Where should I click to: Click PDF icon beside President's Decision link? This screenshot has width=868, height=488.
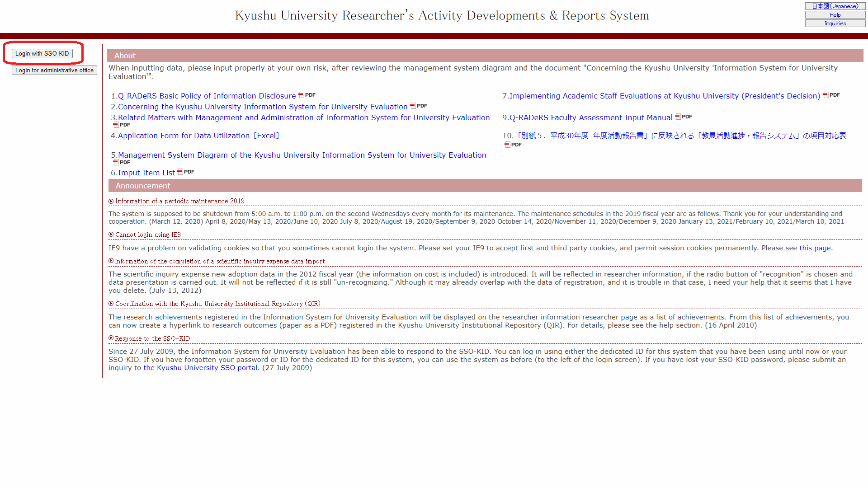tap(831, 95)
